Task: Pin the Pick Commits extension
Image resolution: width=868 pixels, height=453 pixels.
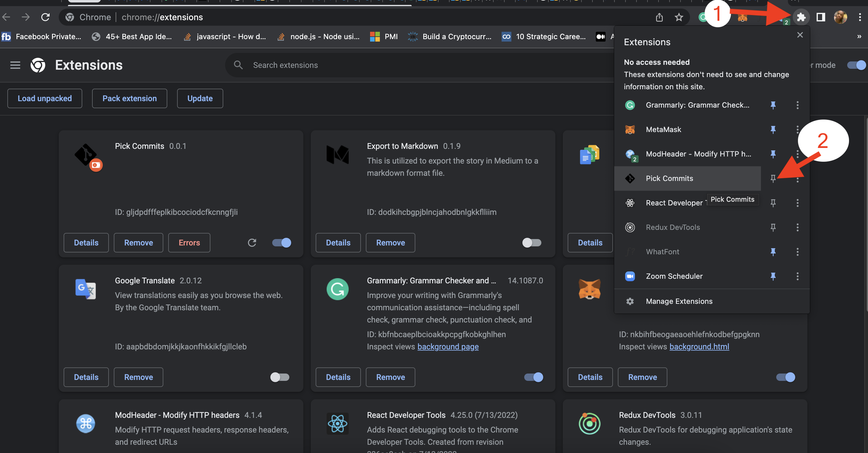Action: point(773,178)
